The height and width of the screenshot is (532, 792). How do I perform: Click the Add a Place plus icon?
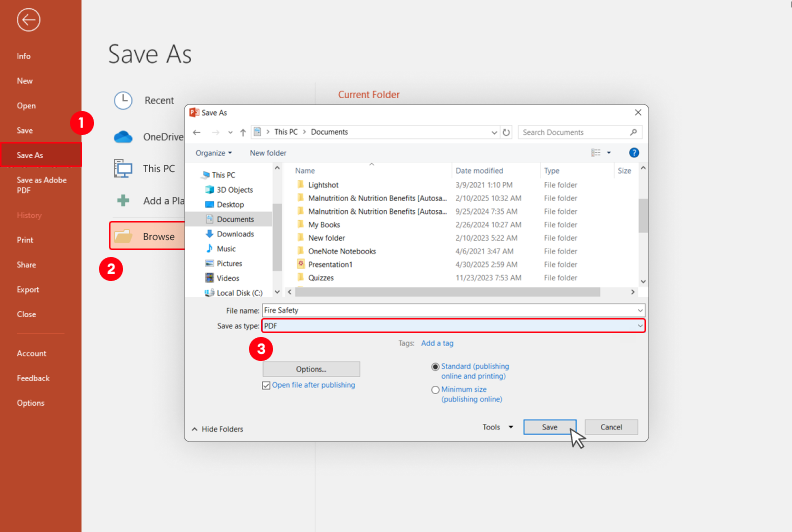click(x=123, y=201)
